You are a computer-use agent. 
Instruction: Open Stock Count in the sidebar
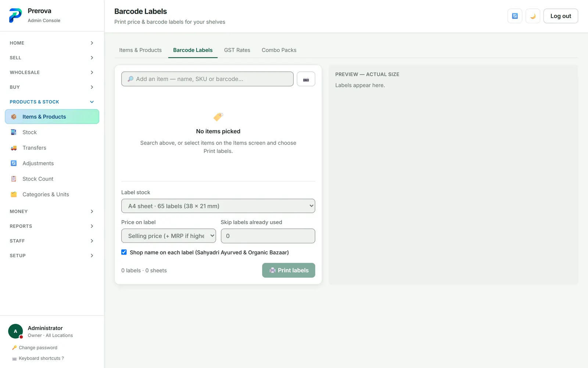click(52, 179)
